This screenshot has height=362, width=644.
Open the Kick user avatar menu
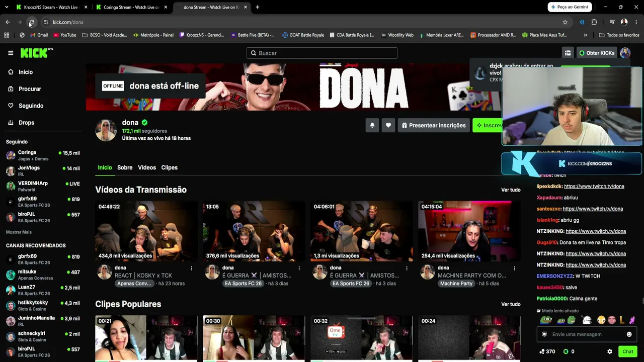625,53
